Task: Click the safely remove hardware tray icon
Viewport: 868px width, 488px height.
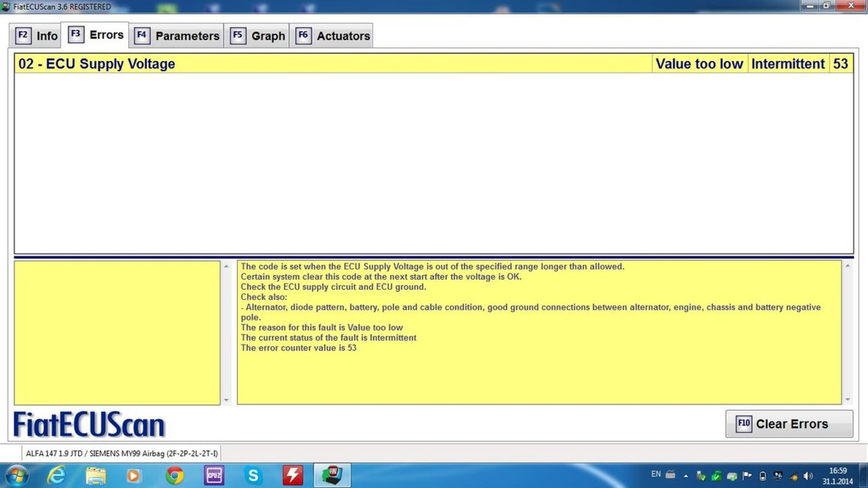Action: click(x=701, y=476)
